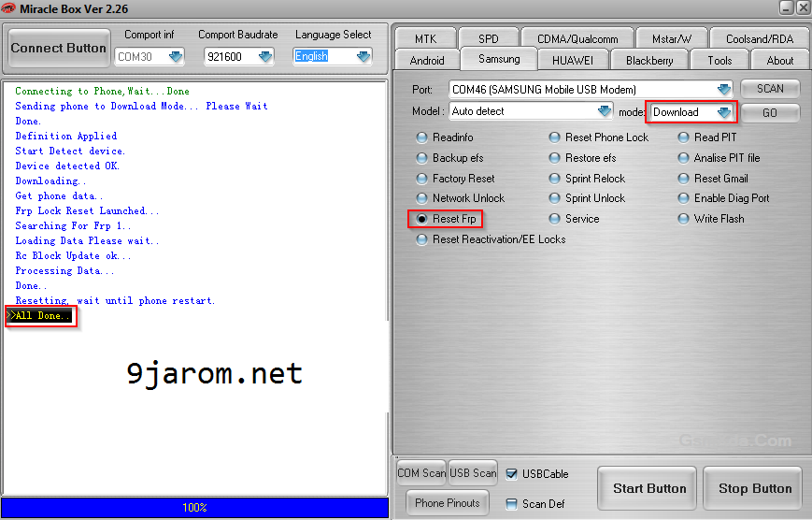Screen dimensions: 812x520
Task: Click the COM Scan button
Action: tap(421, 473)
